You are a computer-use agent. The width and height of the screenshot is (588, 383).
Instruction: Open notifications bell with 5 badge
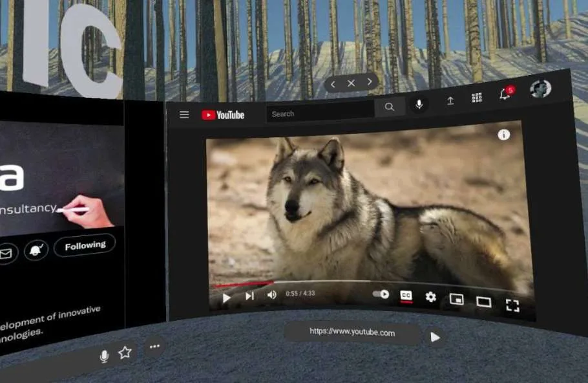click(x=506, y=93)
